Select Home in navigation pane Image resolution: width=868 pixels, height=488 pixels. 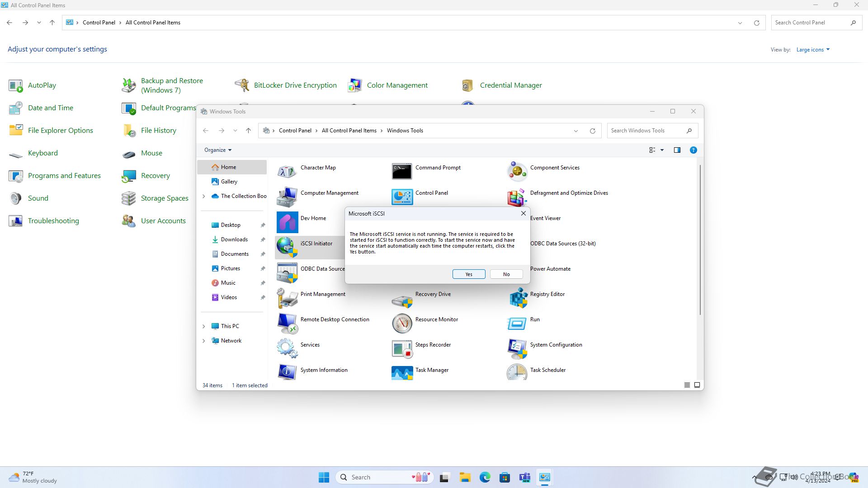[232, 167]
